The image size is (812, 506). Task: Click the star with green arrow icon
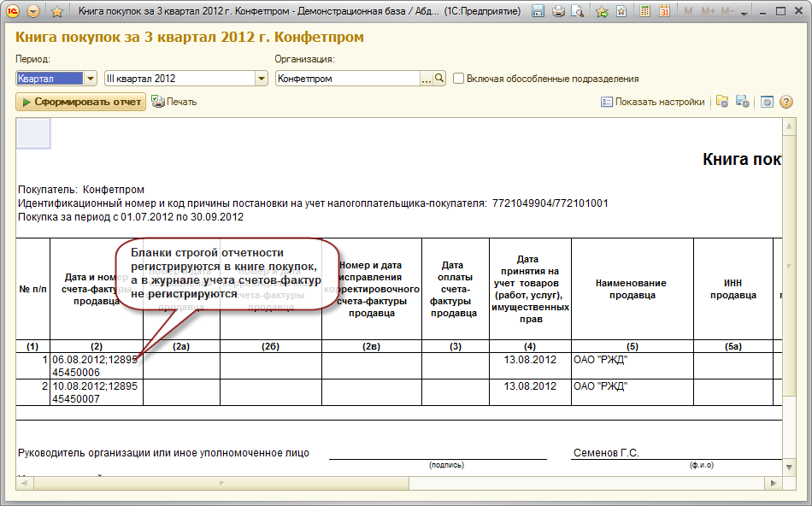[x=602, y=11]
